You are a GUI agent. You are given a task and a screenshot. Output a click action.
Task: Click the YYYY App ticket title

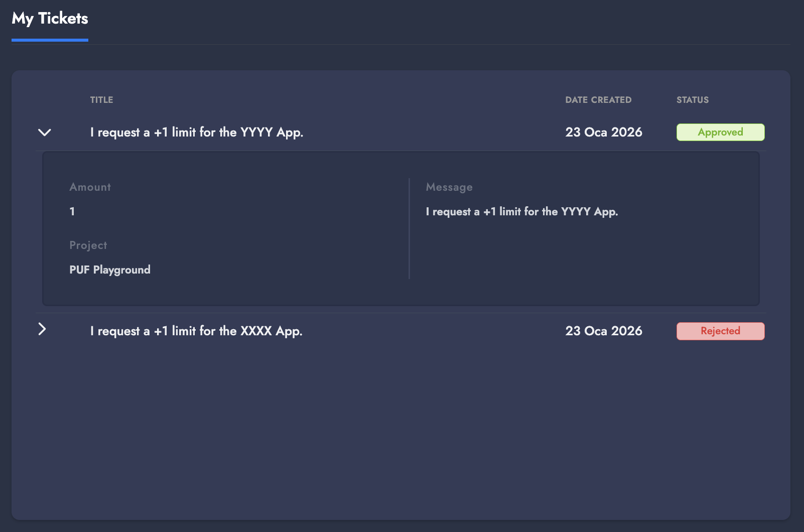[197, 132]
